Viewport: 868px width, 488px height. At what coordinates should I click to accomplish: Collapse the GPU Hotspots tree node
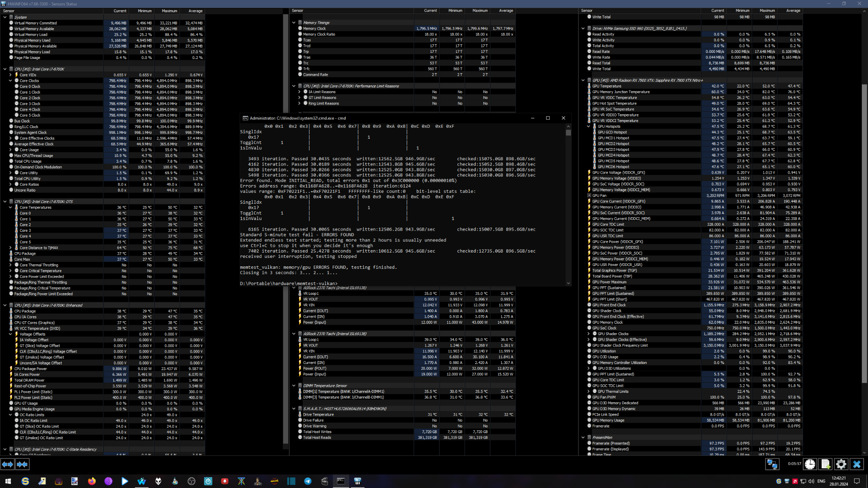point(588,126)
